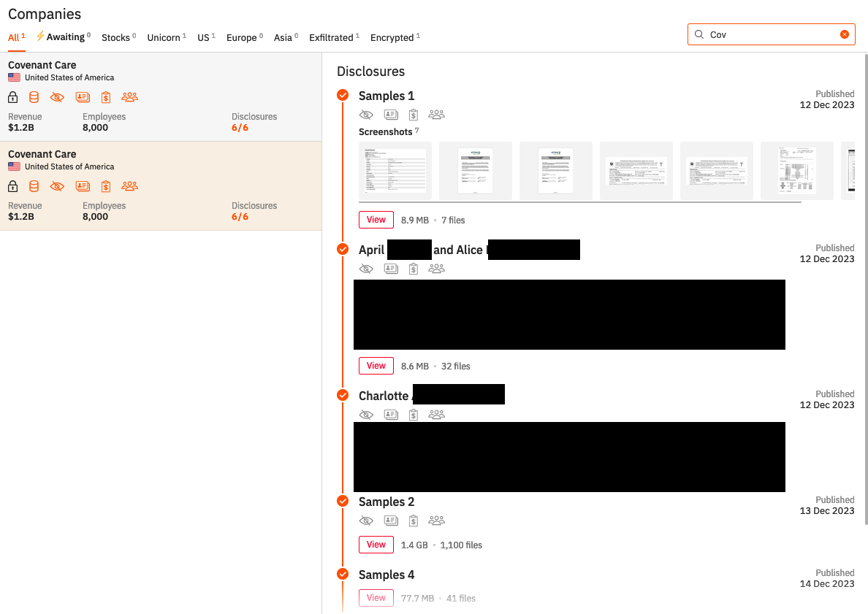This screenshot has height=614, width=868.
Task: Click the Charlotte checkmark timeline marker
Action: point(343,395)
